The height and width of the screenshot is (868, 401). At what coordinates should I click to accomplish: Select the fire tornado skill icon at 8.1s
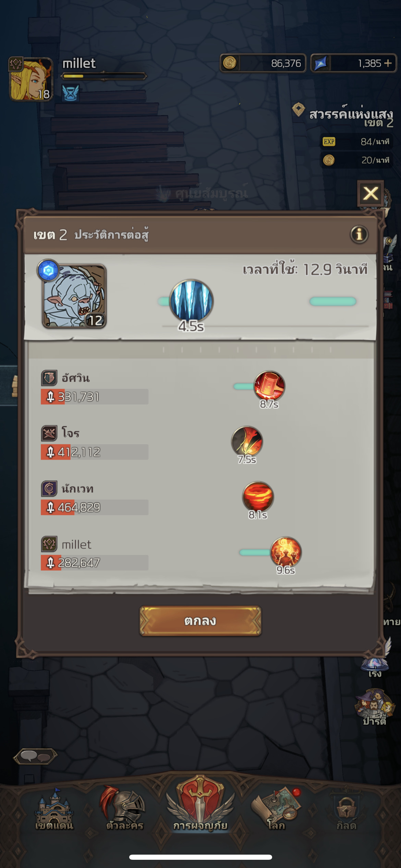(x=258, y=497)
